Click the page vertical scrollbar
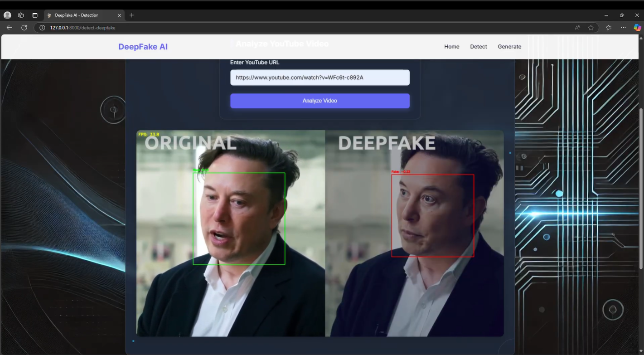Viewport: 644px width, 355px height. [x=641, y=189]
